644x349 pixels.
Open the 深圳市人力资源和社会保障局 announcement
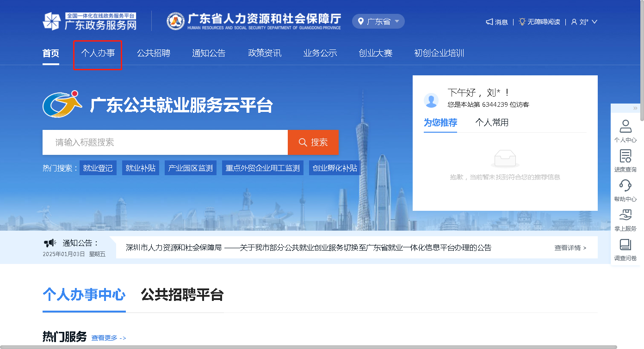tap(309, 247)
